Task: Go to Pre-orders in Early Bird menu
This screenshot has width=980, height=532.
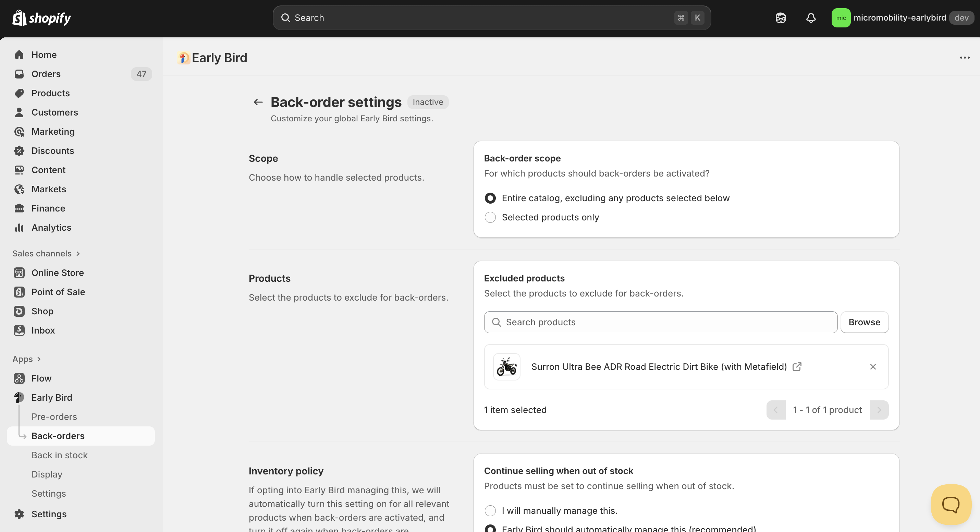Action: (54, 417)
